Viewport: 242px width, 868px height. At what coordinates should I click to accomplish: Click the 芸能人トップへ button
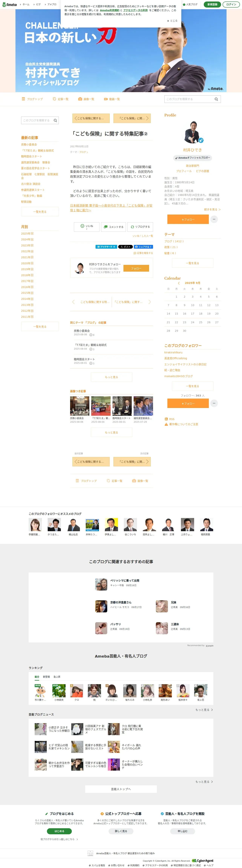121,789
